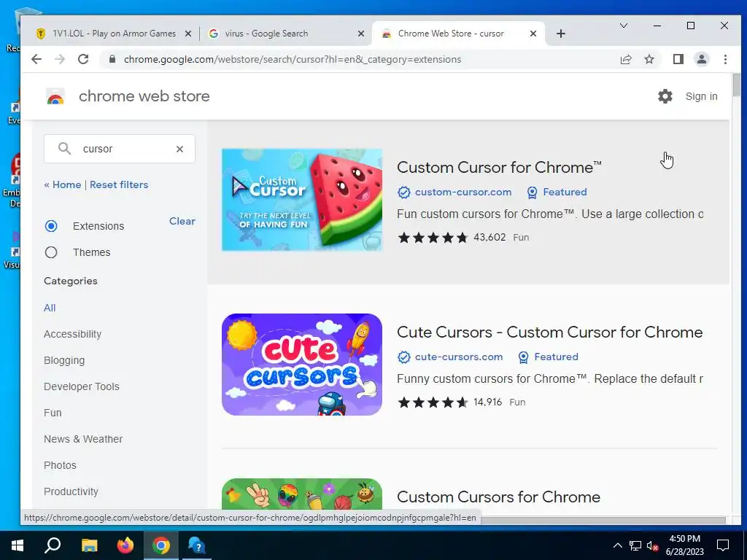
Task: Switch to the 1V1.LOL Armor Games tab
Action: [113, 34]
